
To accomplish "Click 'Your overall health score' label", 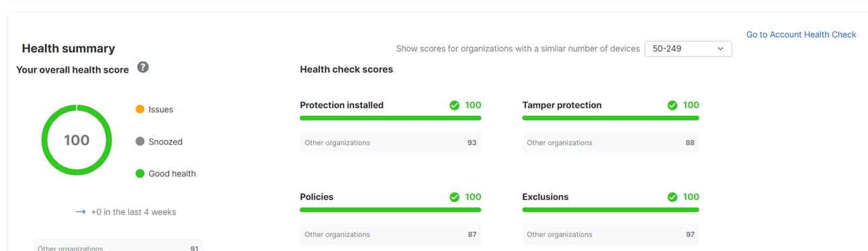I will (73, 69).
